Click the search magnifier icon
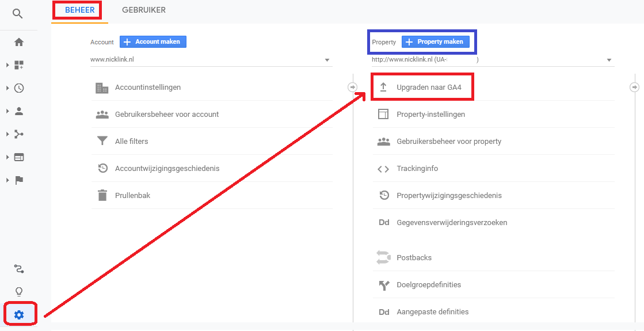 pos(19,13)
